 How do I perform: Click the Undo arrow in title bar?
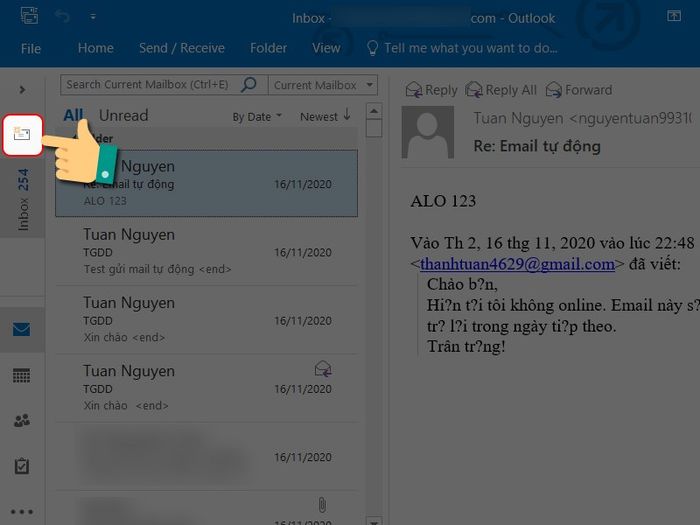pos(63,17)
